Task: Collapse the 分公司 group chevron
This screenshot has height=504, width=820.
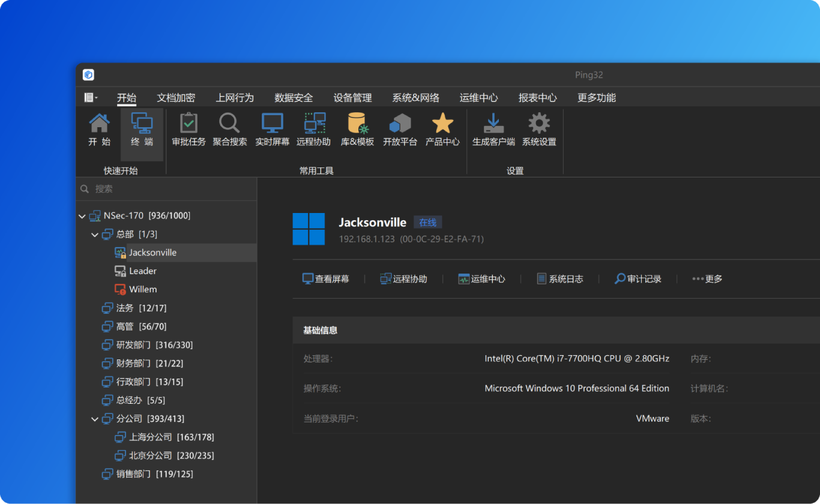Action: [95, 419]
